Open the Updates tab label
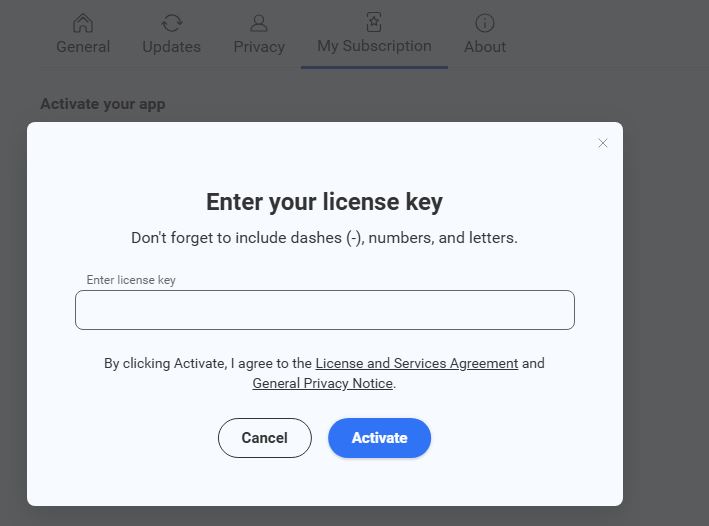Image resolution: width=709 pixels, height=526 pixels. (x=172, y=47)
